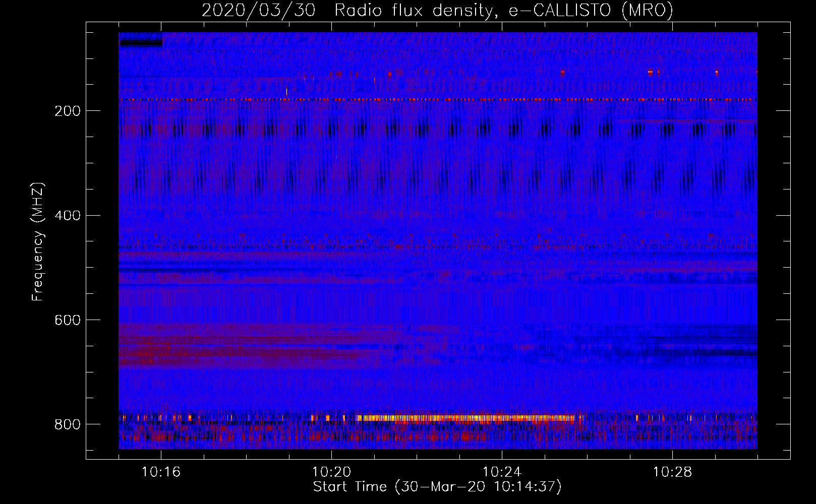Viewport: 816px width, 504px height.
Task: Click the 10:28 time tick label
Action: click(672, 472)
